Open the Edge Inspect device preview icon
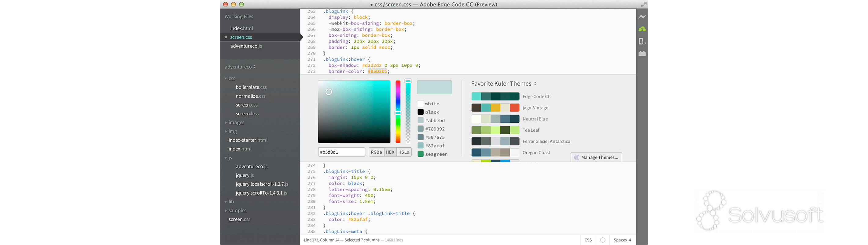Viewport: 868px width, 245px height. [642, 41]
